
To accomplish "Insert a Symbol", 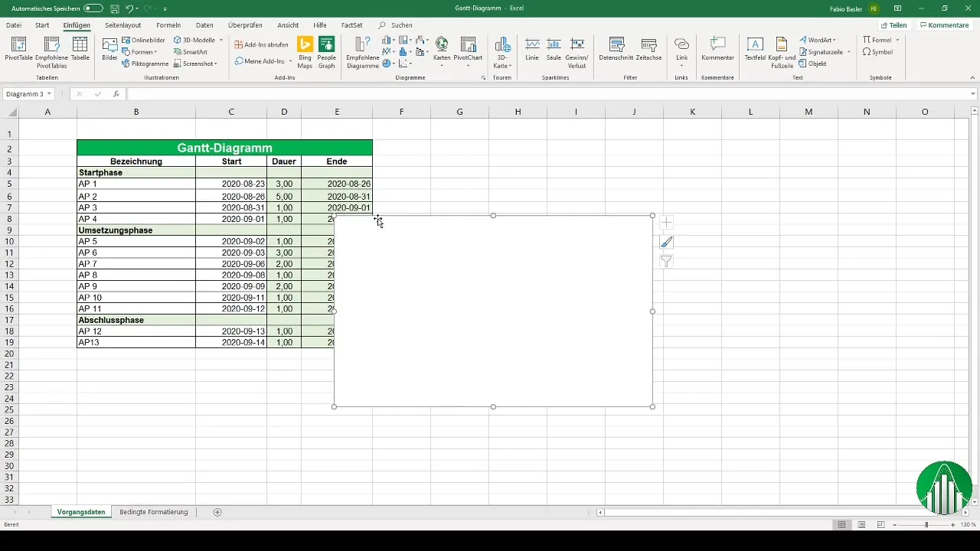I will [877, 52].
